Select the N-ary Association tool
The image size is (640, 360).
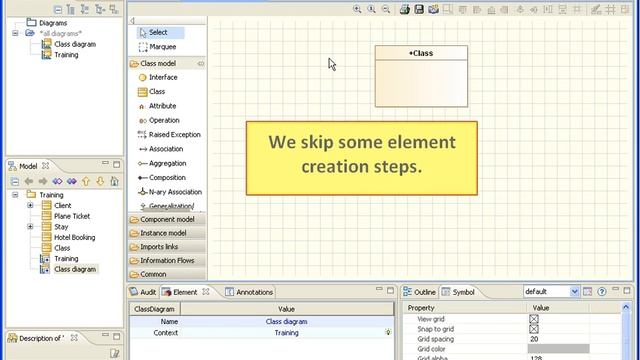click(170, 191)
